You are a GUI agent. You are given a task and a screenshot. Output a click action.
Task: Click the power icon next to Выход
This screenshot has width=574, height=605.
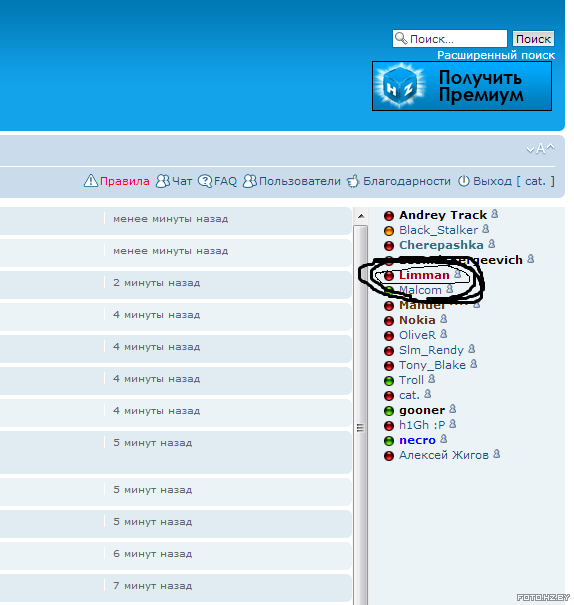pyautogui.click(x=464, y=181)
